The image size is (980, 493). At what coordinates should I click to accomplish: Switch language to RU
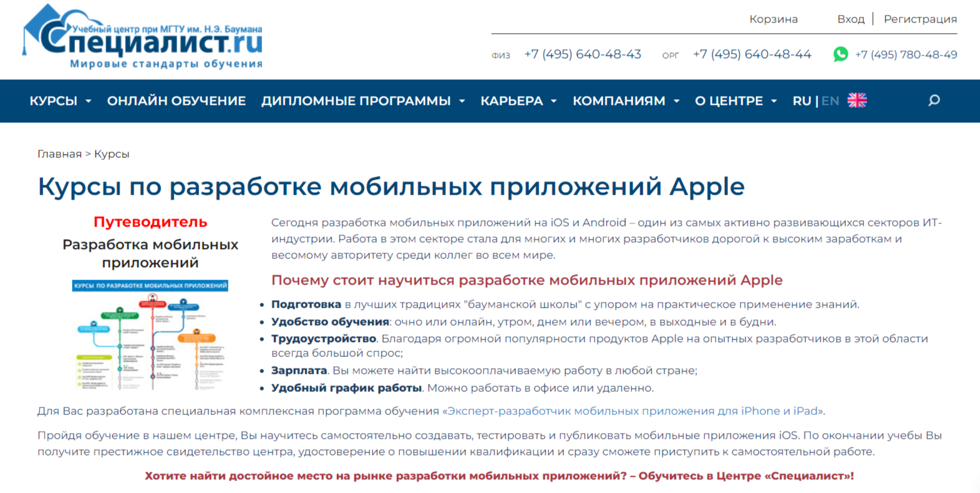tap(802, 100)
